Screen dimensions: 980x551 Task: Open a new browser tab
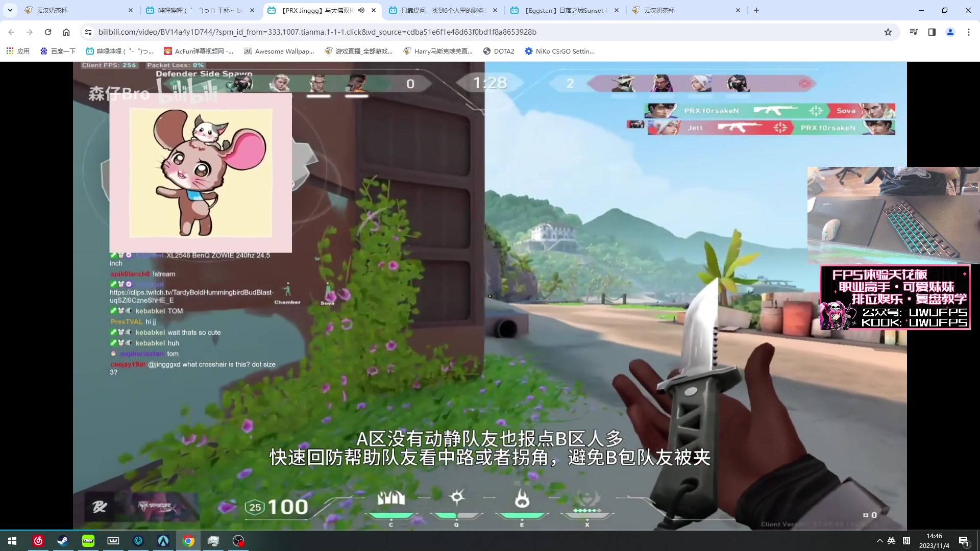756,10
